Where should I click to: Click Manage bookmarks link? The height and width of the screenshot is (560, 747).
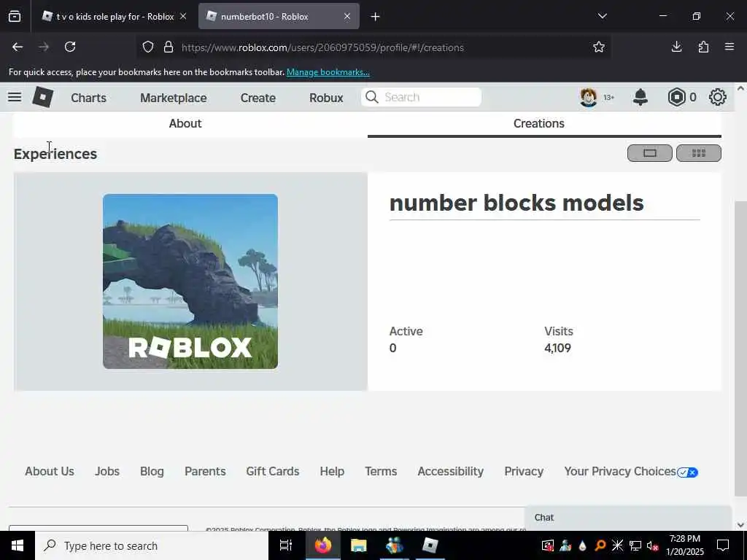[x=328, y=72]
